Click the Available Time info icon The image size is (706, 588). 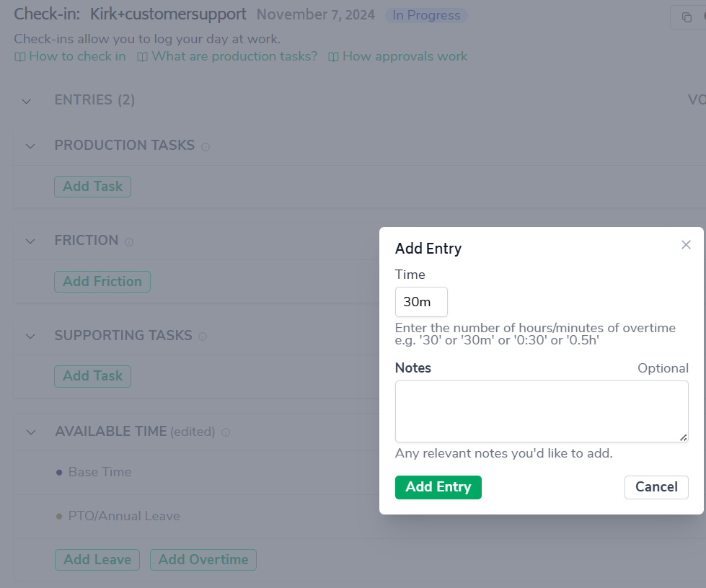click(x=226, y=433)
